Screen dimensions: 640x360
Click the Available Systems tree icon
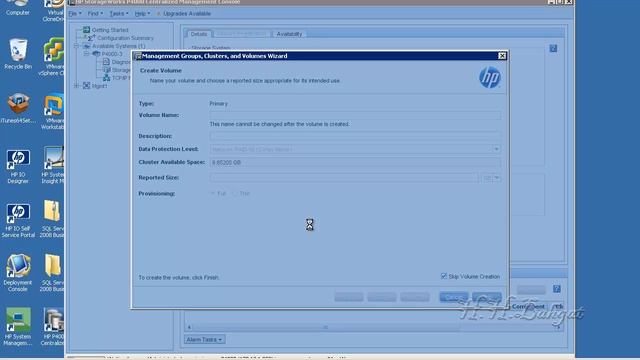87,46
